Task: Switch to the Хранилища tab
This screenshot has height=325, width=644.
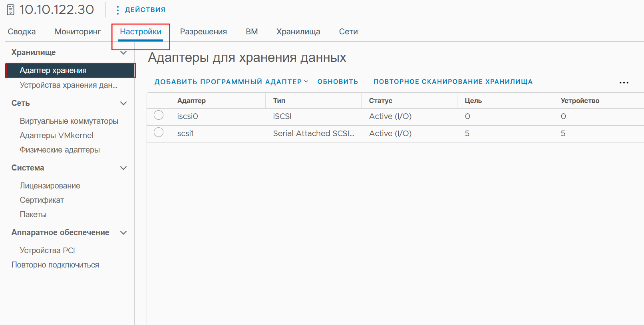Action: [298, 32]
